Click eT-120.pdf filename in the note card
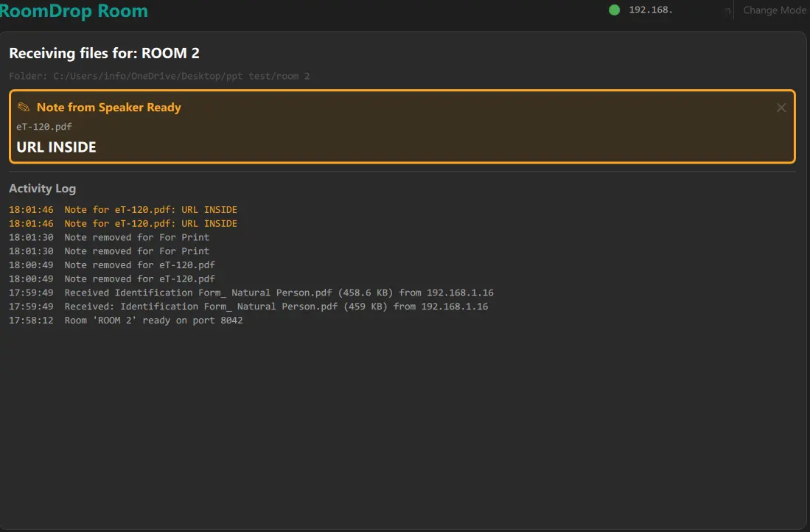 click(44, 127)
